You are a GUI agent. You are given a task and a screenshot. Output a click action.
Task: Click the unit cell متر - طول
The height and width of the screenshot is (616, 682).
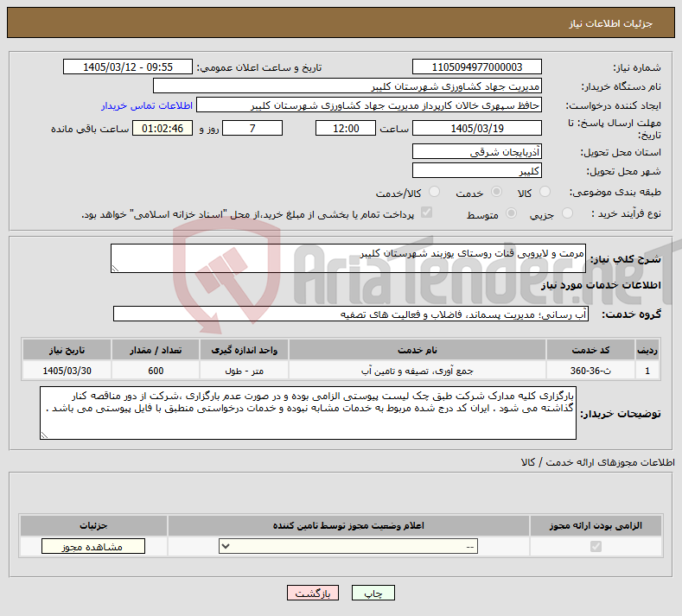pos(244,371)
